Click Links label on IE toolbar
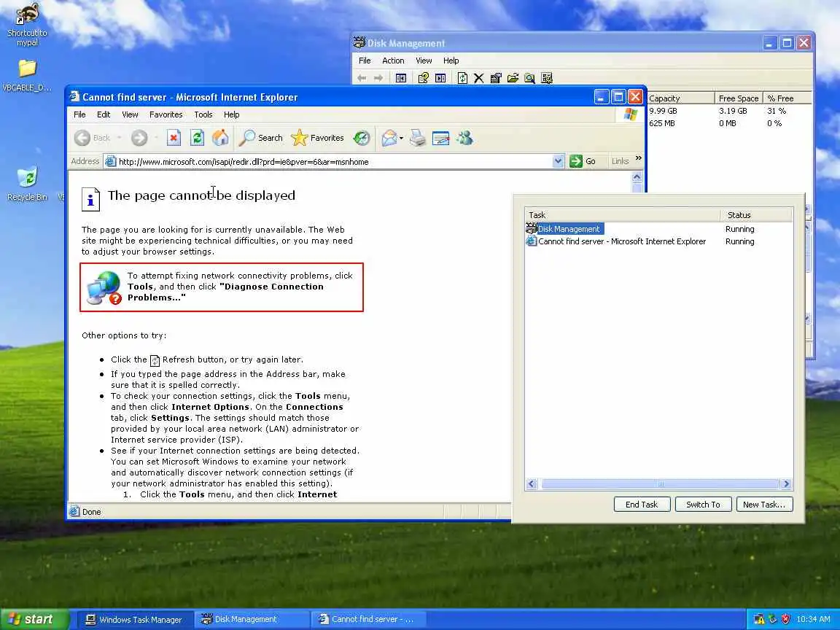Viewport: 840px width, 630px height. point(621,161)
